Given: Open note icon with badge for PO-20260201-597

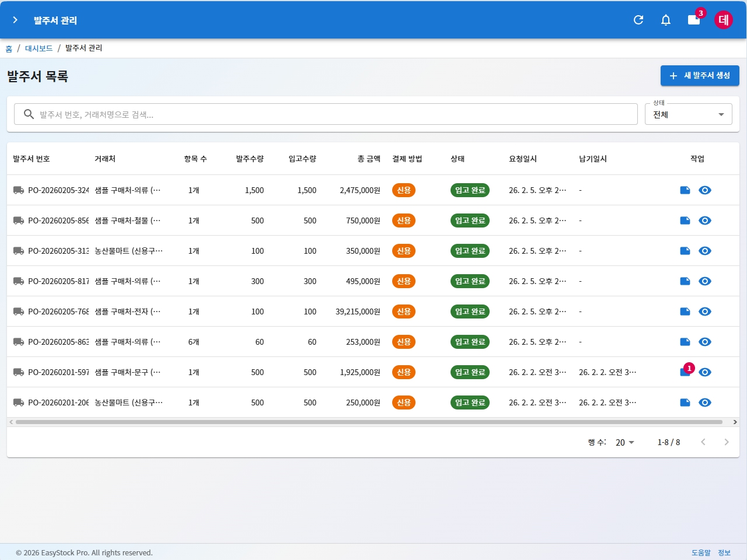Looking at the screenshot, I should coord(685,372).
